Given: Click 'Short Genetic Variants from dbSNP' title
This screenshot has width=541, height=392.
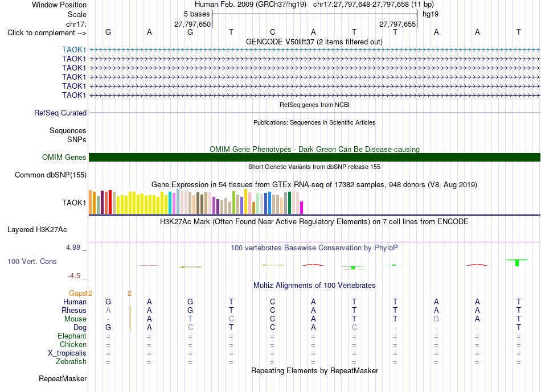Looking at the screenshot, I should (314, 167).
